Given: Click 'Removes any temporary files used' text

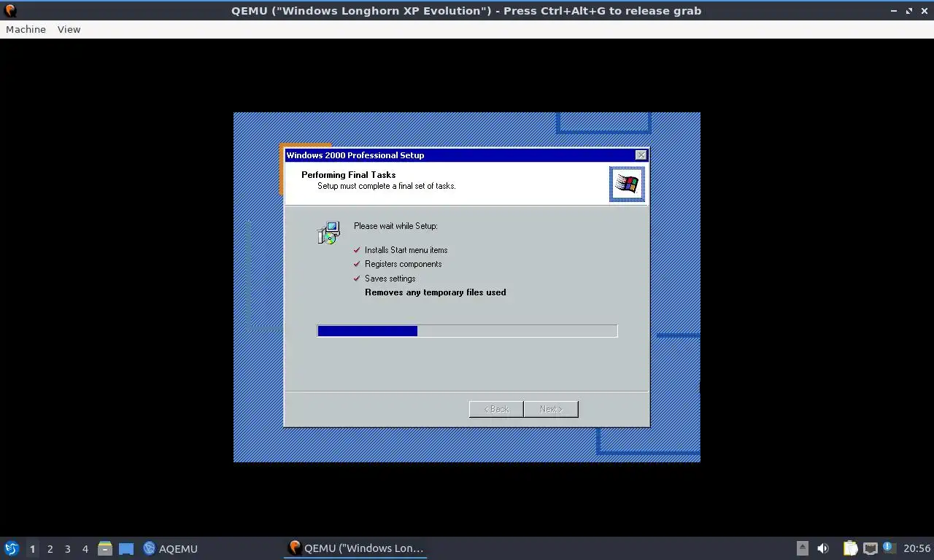Looking at the screenshot, I should pyautogui.click(x=435, y=292).
